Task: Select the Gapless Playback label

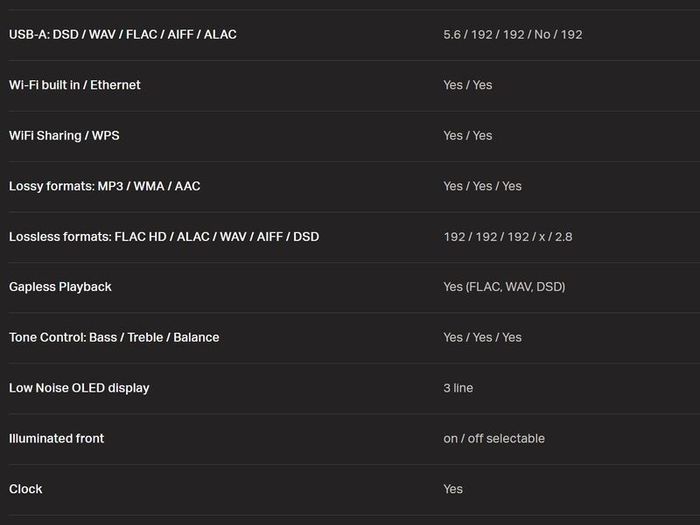Action: point(60,287)
